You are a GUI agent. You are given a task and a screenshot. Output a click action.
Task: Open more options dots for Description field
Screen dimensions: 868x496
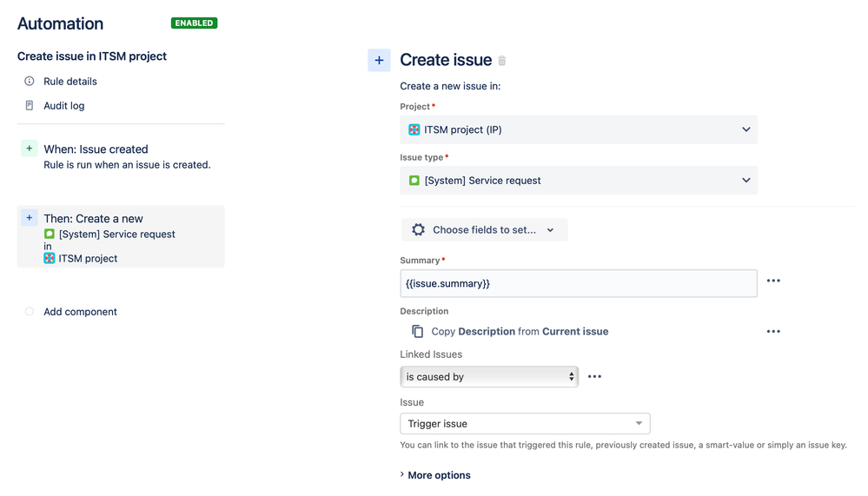coord(773,332)
